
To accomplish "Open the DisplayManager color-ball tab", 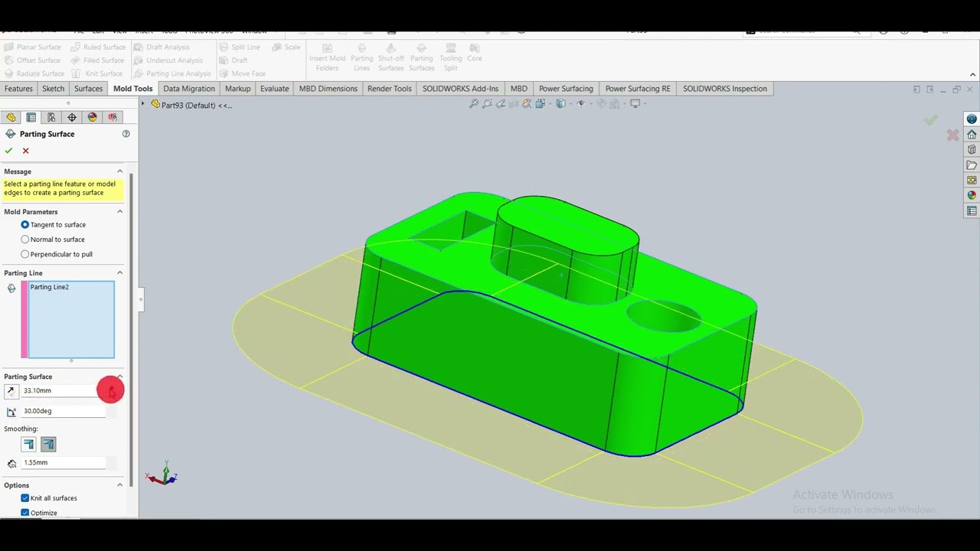I will click(x=93, y=117).
